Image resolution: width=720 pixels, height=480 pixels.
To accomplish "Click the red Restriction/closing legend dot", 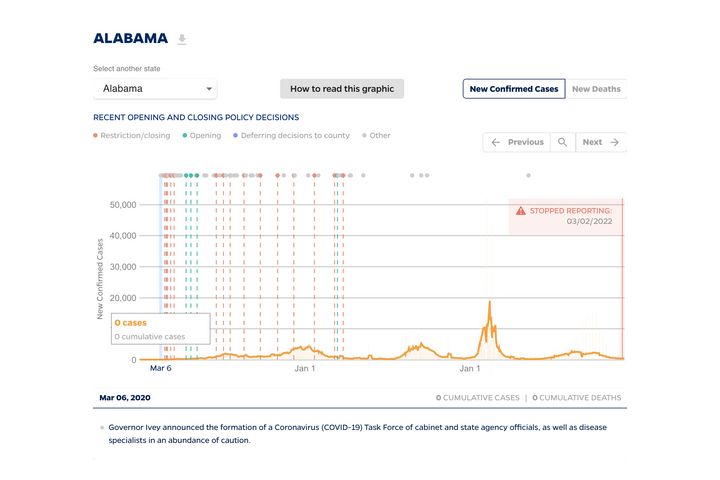I will pos(96,136).
